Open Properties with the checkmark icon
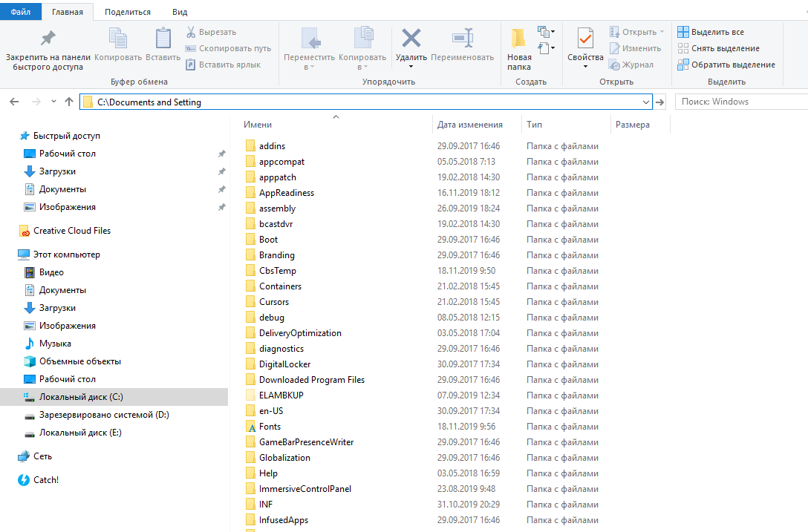808x532 pixels. [x=585, y=39]
